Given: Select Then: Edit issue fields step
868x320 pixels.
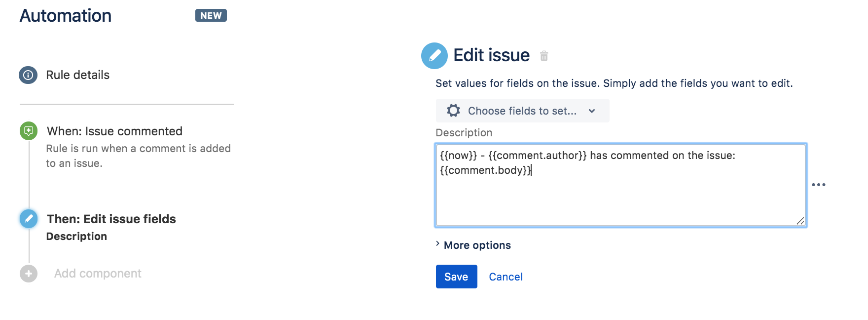Looking at the screenshot, I should 111,219.
